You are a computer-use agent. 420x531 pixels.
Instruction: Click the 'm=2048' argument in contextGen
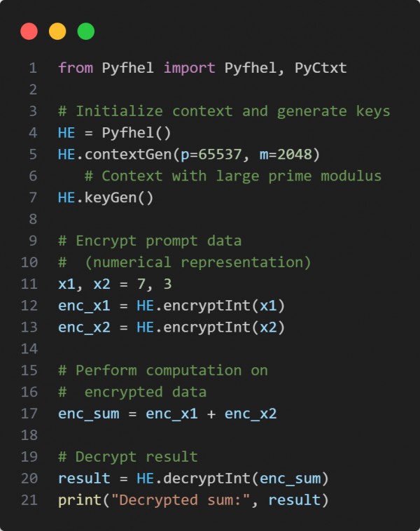click(x=286, y=155)
